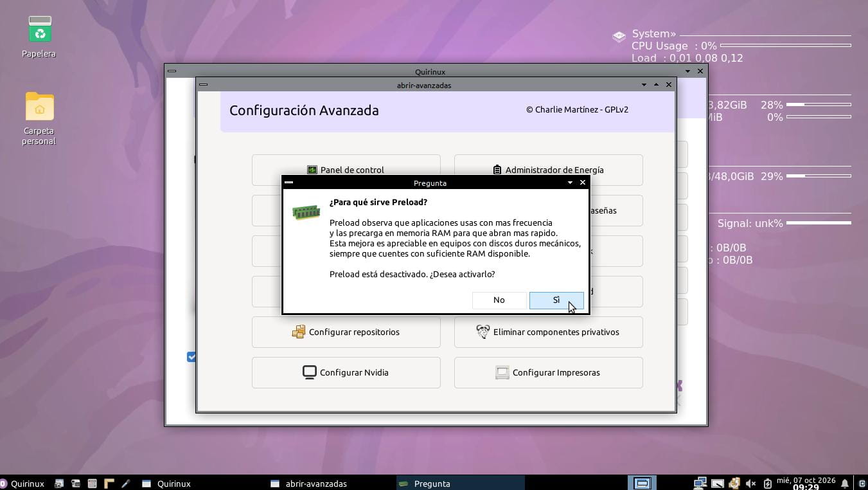Open the Quirinux start menu in taskbar
Screen dimensions: 868x490
click(x=23, y=484)
